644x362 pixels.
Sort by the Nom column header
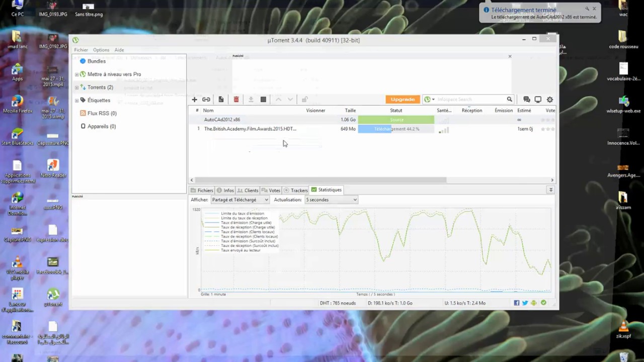pos(208,110)
